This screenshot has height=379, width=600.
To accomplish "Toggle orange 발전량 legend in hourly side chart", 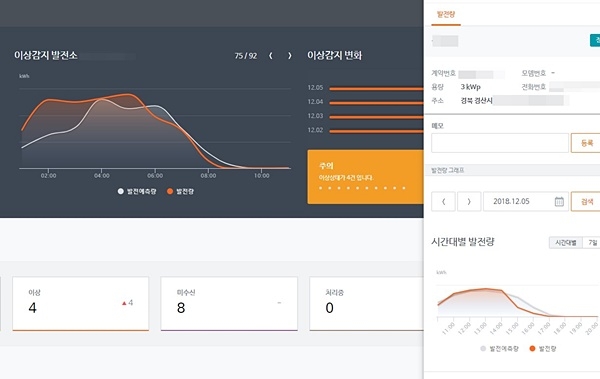I will coord(543,348).
